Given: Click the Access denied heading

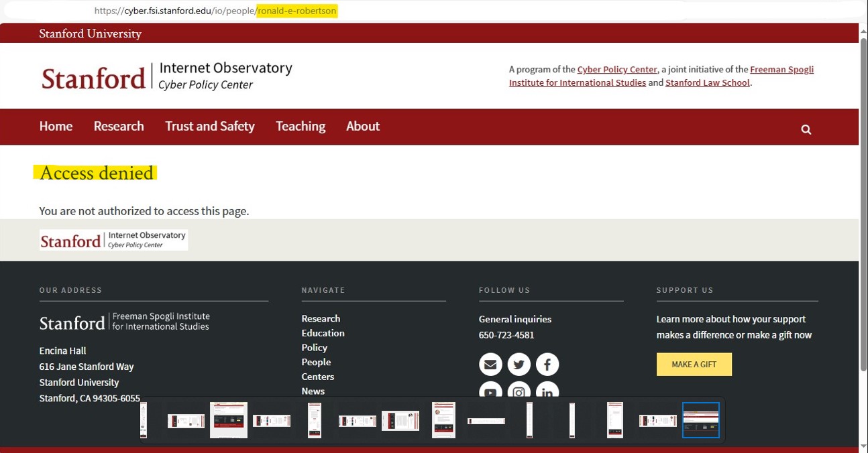Looking at the screenshot, I should coord(97,173).
